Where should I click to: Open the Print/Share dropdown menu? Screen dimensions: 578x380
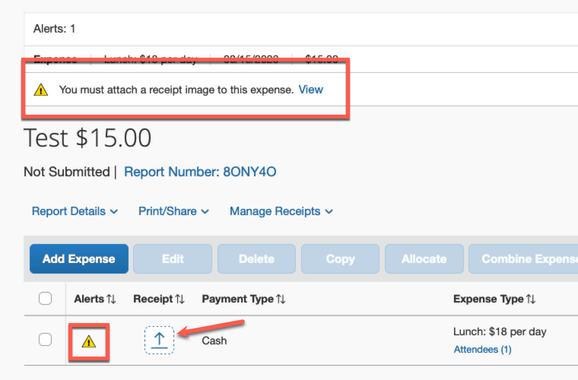point(174,211)
